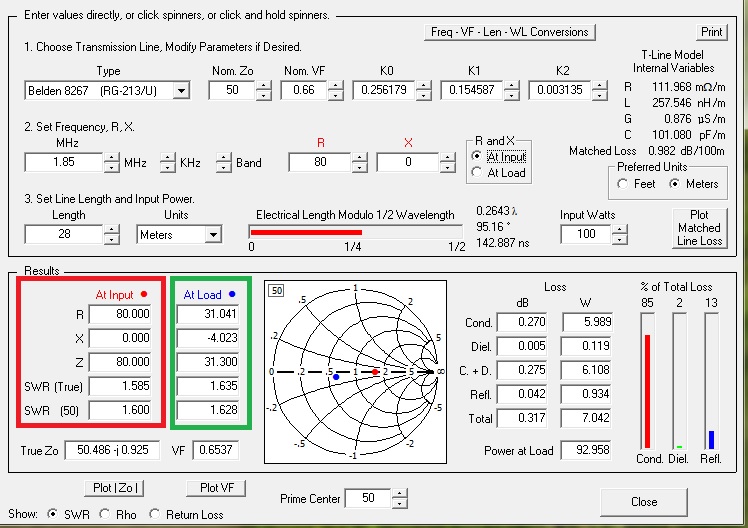Open the length Units dropdown
The width and height of the screenshot is (748, 528).
coord(213,235)
